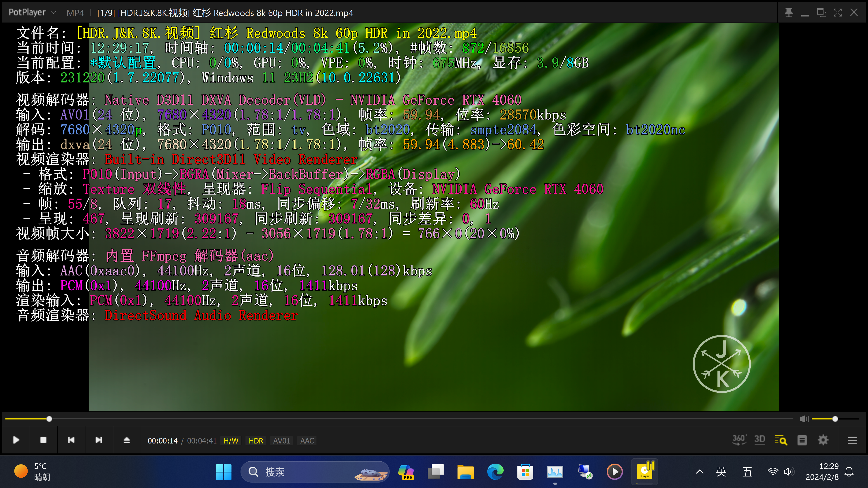
Task: Stop playback with the stop button
Action: [x=43, y=440]
